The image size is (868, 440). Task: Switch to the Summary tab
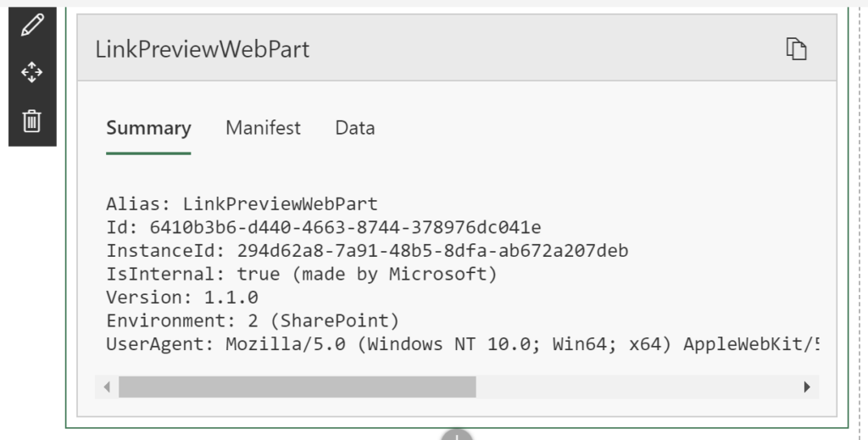coord(148,128)
